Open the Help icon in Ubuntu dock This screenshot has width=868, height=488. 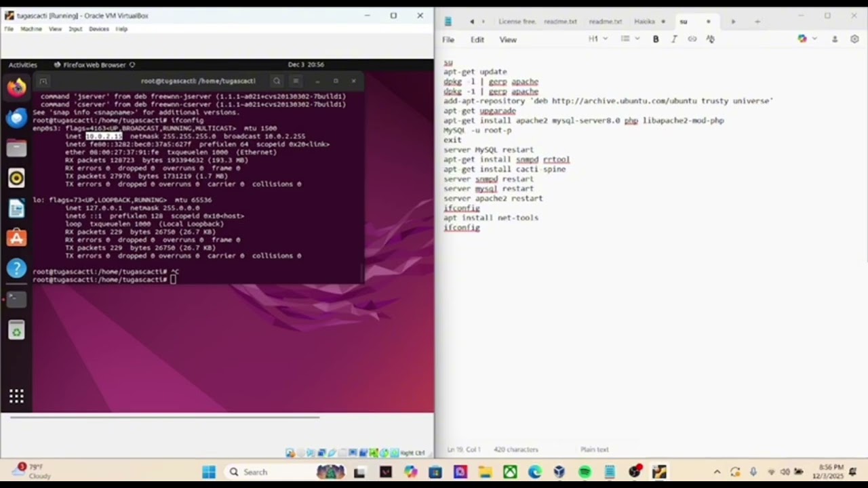[16, 268]
